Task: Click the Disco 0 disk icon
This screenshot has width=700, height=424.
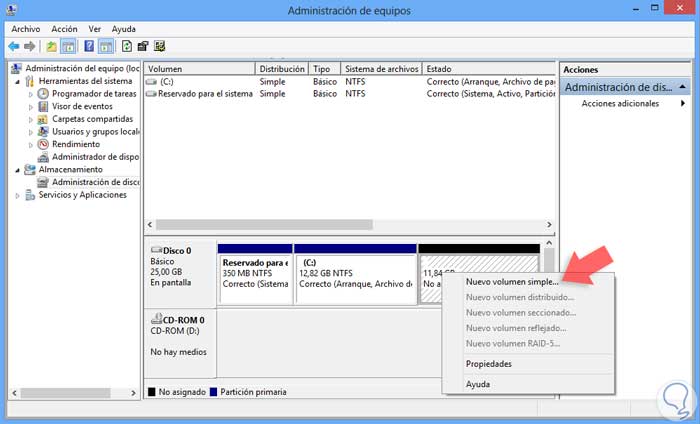Action: (x=156, y=250)
